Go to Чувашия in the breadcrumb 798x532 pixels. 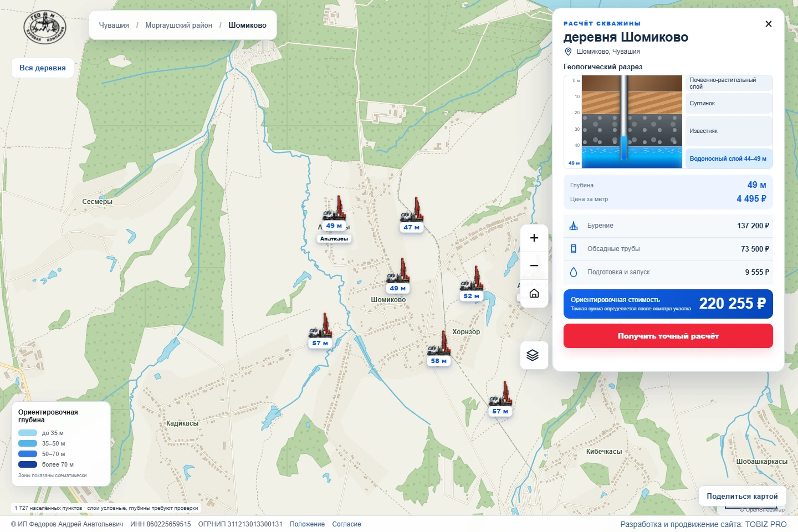[114, 25]
